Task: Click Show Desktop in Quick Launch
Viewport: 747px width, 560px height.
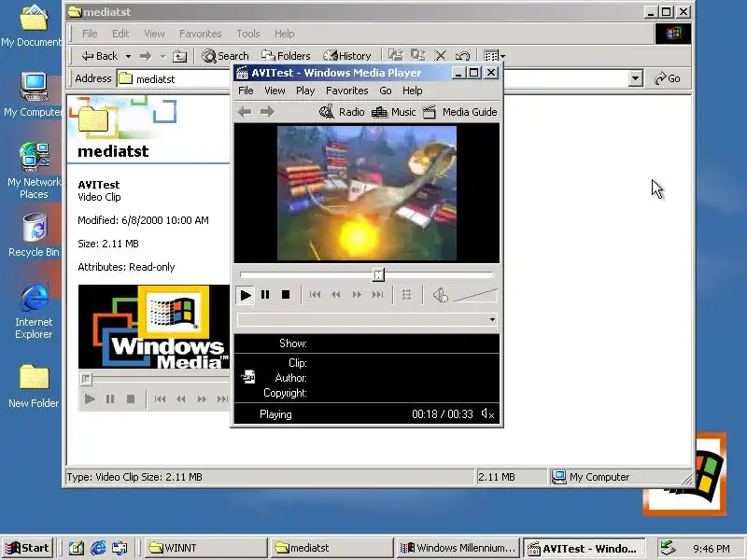Action: tap(77, 548)
